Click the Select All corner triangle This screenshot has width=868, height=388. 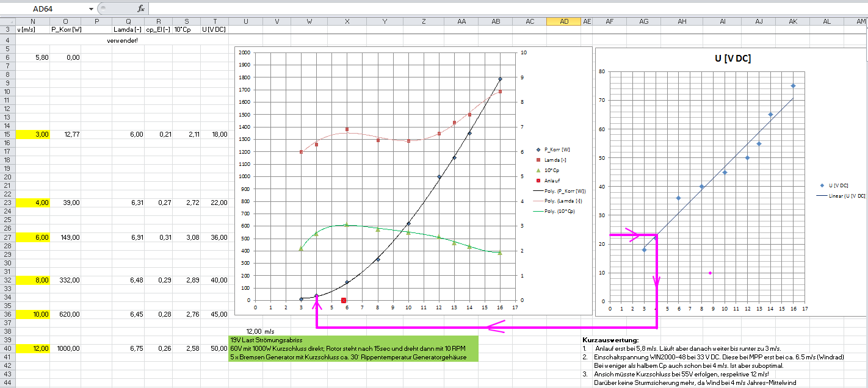pyautogui.click(x=7, y=21)
